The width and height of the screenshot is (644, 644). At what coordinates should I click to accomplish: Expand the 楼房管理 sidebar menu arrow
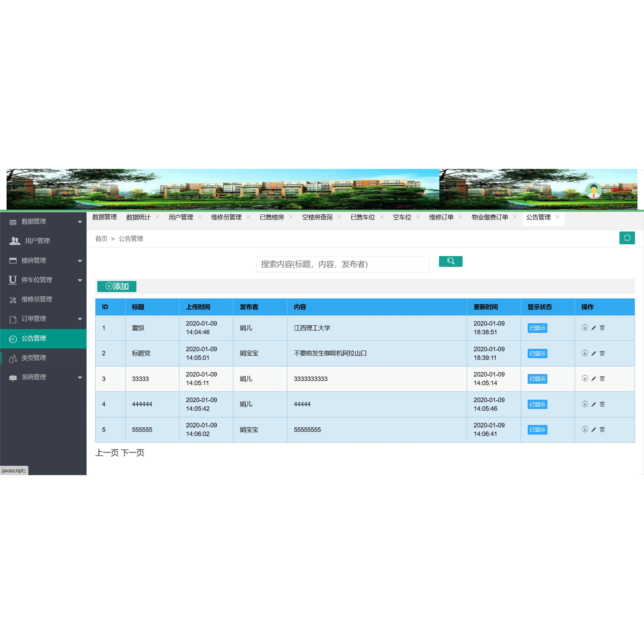(x=80, y=261)
